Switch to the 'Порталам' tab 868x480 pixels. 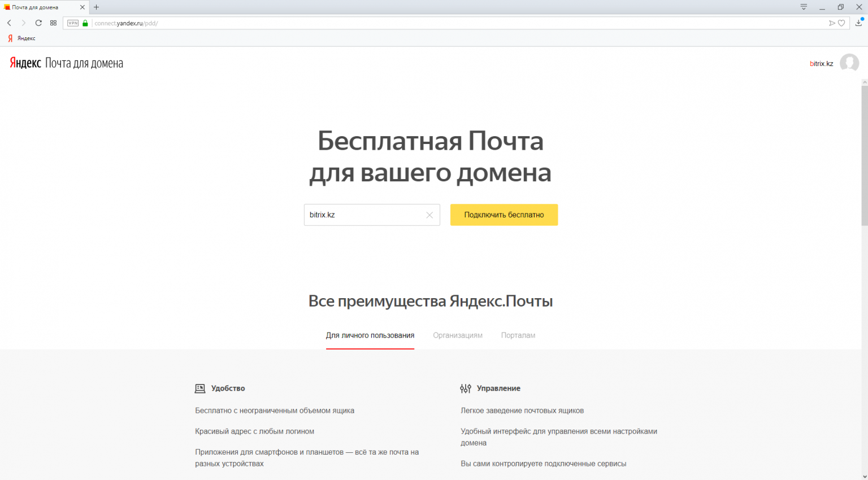[x=518, y=335]
